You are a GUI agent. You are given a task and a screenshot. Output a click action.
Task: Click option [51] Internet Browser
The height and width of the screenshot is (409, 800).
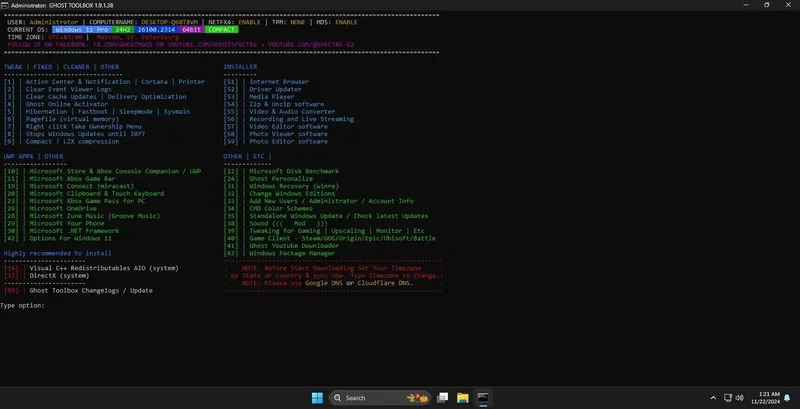266,82
